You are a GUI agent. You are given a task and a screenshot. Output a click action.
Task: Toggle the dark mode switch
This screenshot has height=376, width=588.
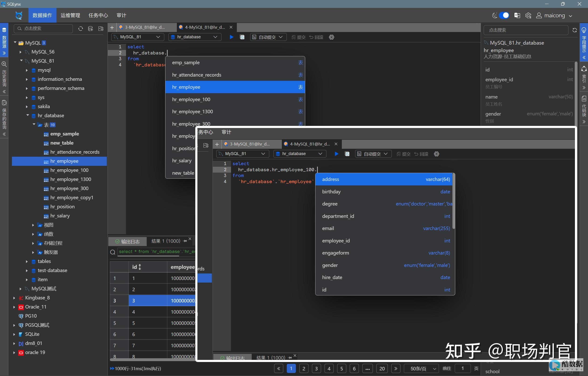coord(504,15)
